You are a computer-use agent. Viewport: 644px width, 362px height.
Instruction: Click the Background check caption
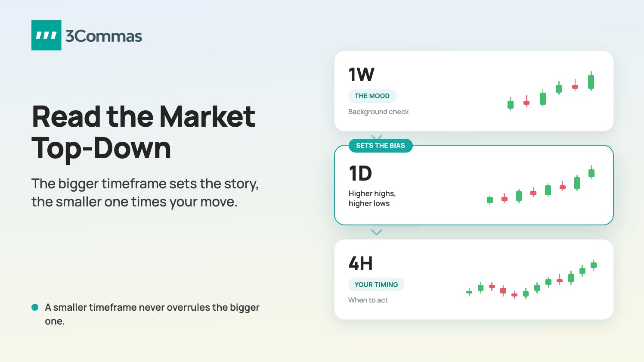click(378, 112)
